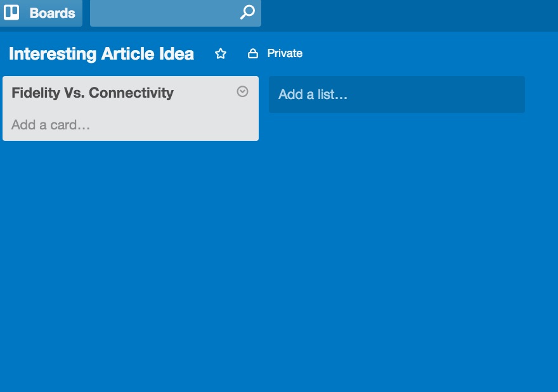The width and height of the screenshot is (558, 392).
Task: Rename the board title Interesting Article Idea
Action: (x=101, y=54)
